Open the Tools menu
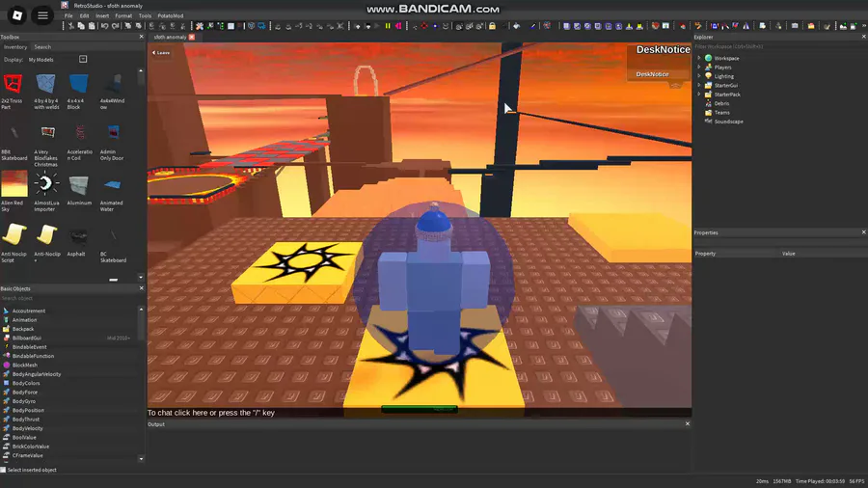868x488 pixels. point(145,16)
